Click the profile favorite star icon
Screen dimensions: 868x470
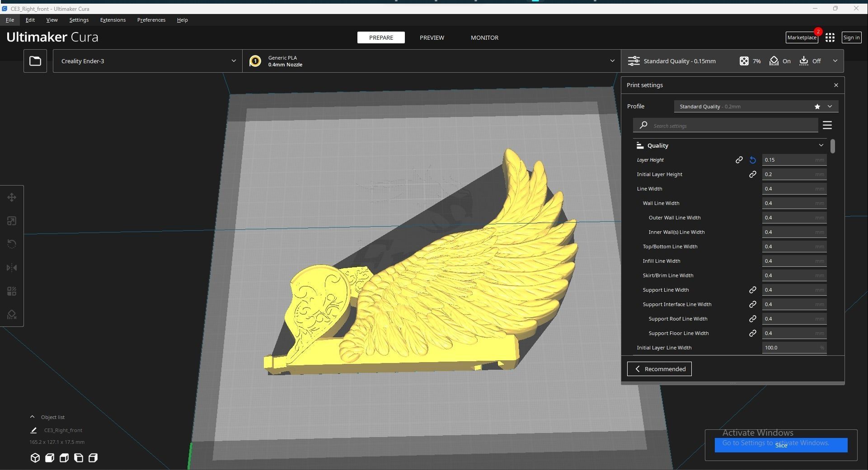817,107
